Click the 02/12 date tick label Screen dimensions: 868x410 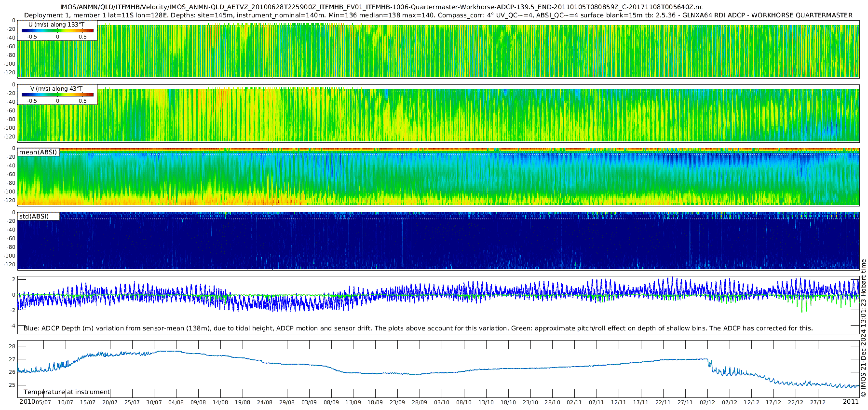707,402
